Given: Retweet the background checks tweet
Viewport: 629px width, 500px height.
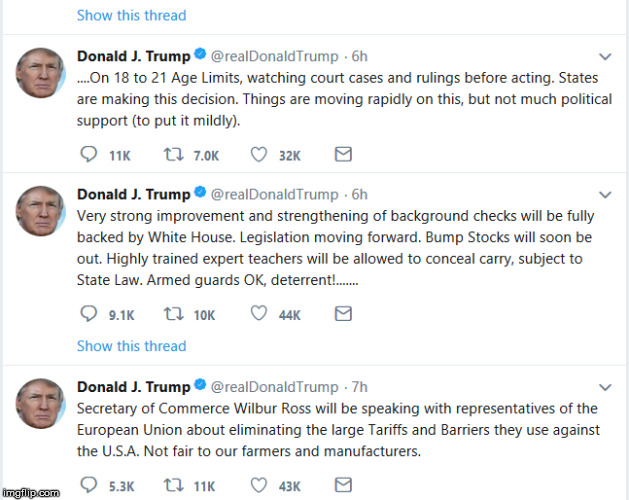Looking at the screenshot, I should (x=172, y=314).
